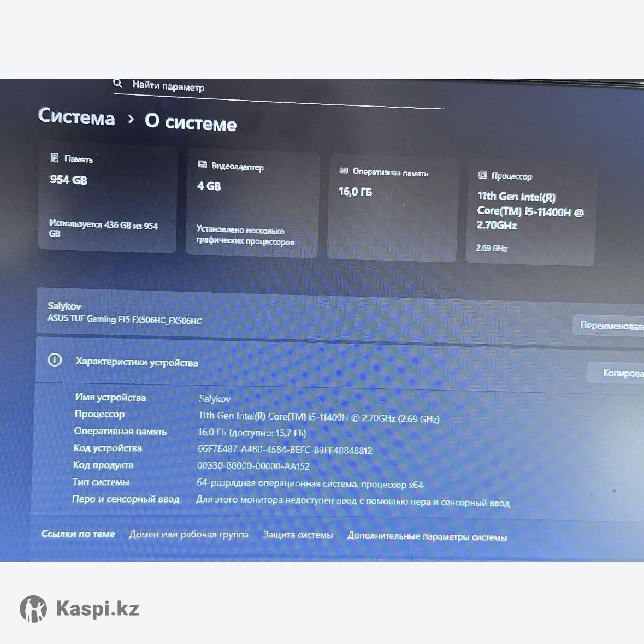Screen dimensions: 644x644
Task: Open 'Дополнительные параметры системы' link
Action: point(427,537)
